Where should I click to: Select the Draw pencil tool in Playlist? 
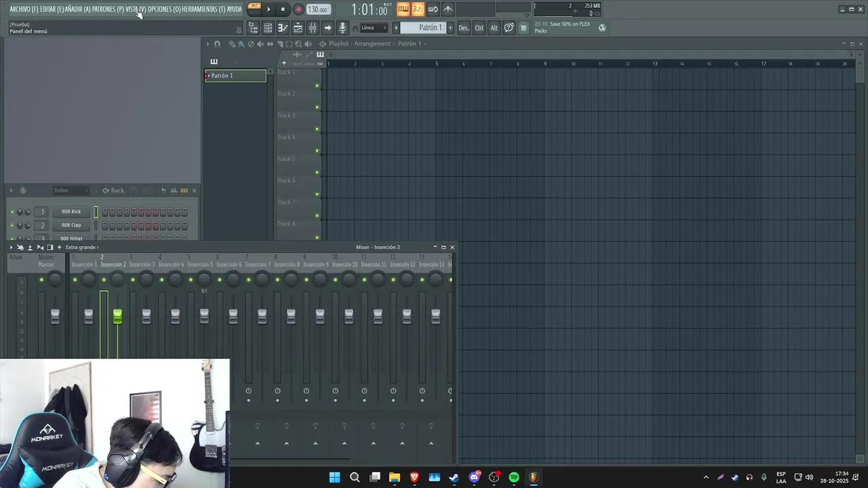point(233,44)
